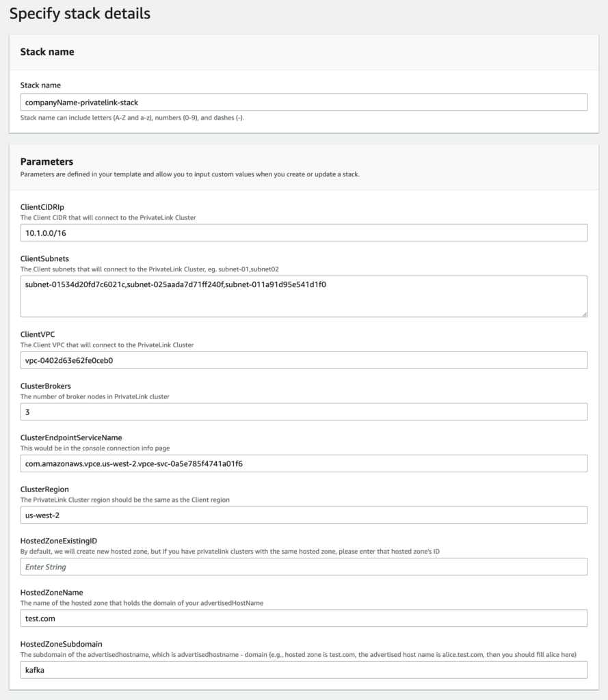Viewport: 608px width, 700px height.
Task: Grab the ClientSubnets text area resize handle
Action: (584, 314)
